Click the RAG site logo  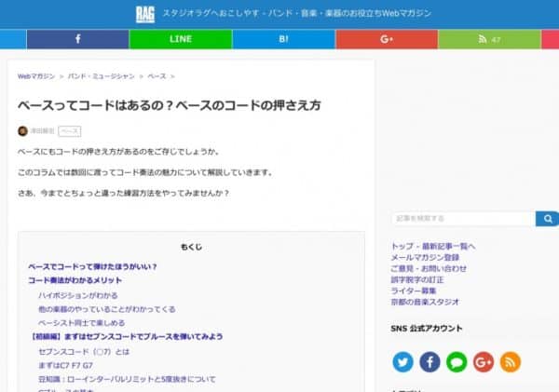click(145, 14)
